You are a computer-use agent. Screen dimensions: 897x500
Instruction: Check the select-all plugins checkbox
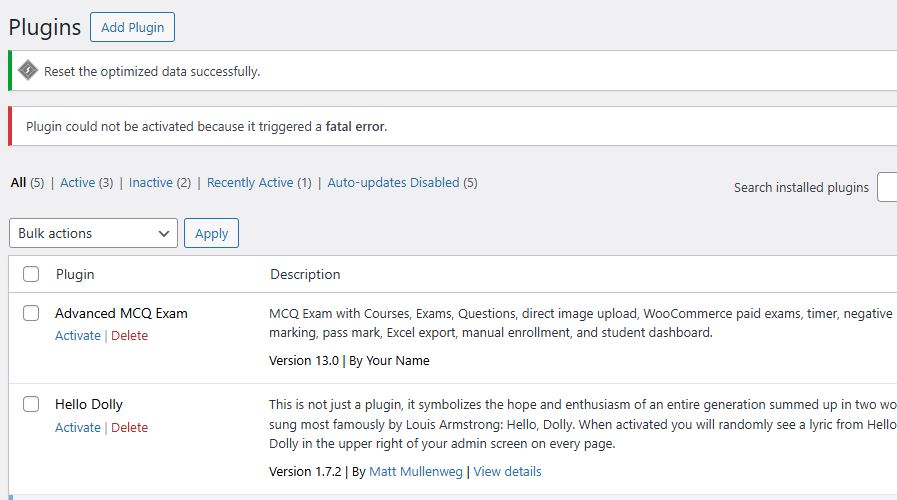31,274
